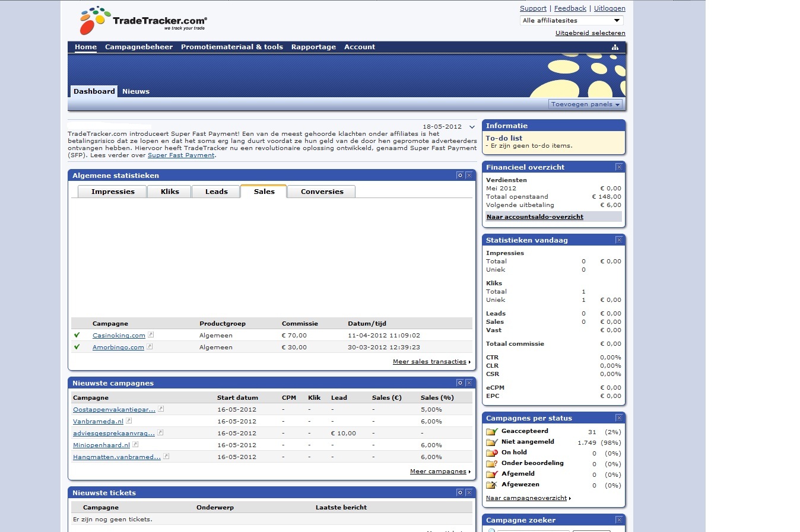Viewport: 800px width, 532px height.
Task: Open external link icon beside Vanbrameda.nl
Action: [129, 421]
